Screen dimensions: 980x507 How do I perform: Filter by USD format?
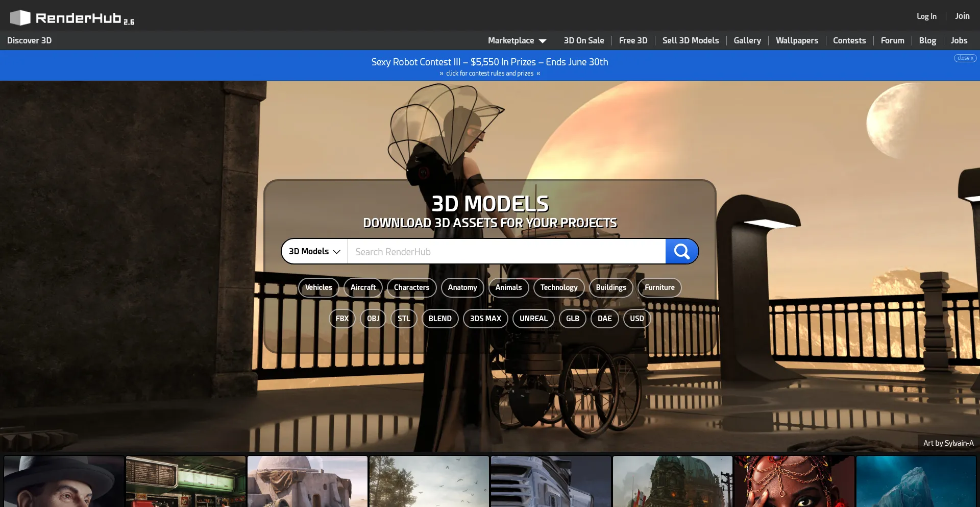(x=637, y=319)
